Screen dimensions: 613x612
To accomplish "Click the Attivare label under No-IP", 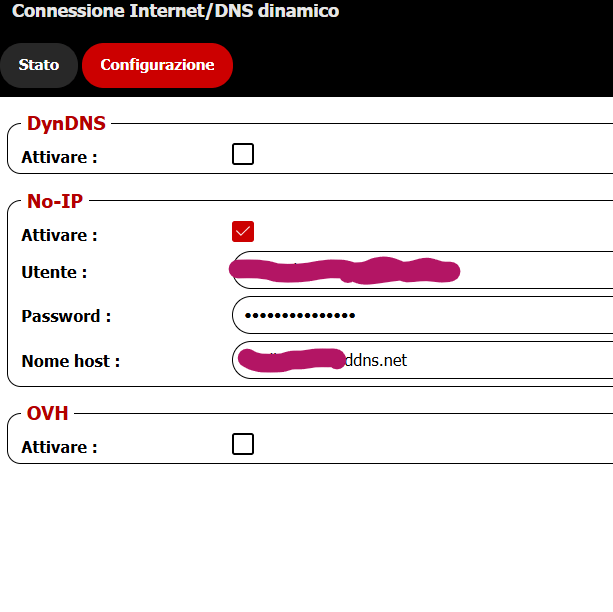I will coord(59,236).
